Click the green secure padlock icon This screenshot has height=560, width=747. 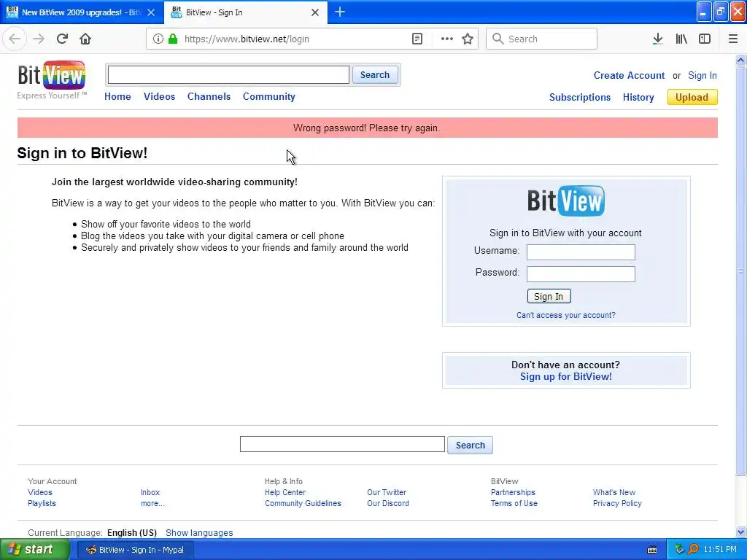(x=173, y=39)
